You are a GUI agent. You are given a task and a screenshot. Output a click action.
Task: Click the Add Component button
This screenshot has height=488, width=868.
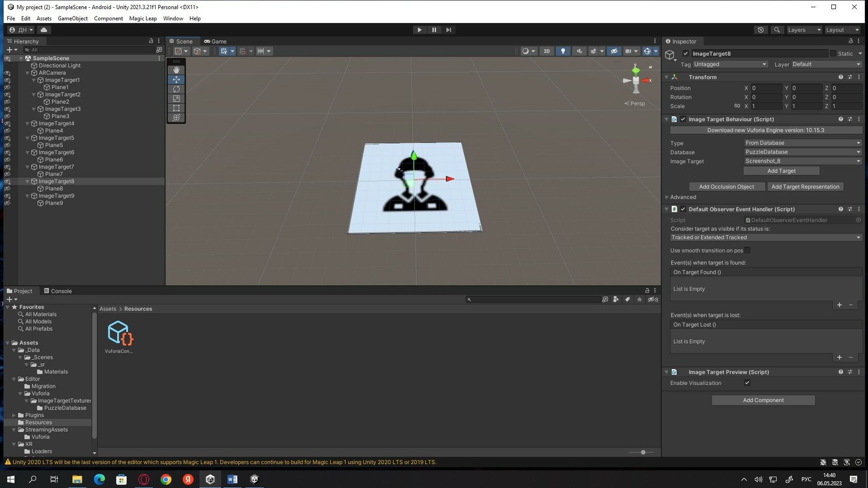pyautogui.click(x=763, y=400)
